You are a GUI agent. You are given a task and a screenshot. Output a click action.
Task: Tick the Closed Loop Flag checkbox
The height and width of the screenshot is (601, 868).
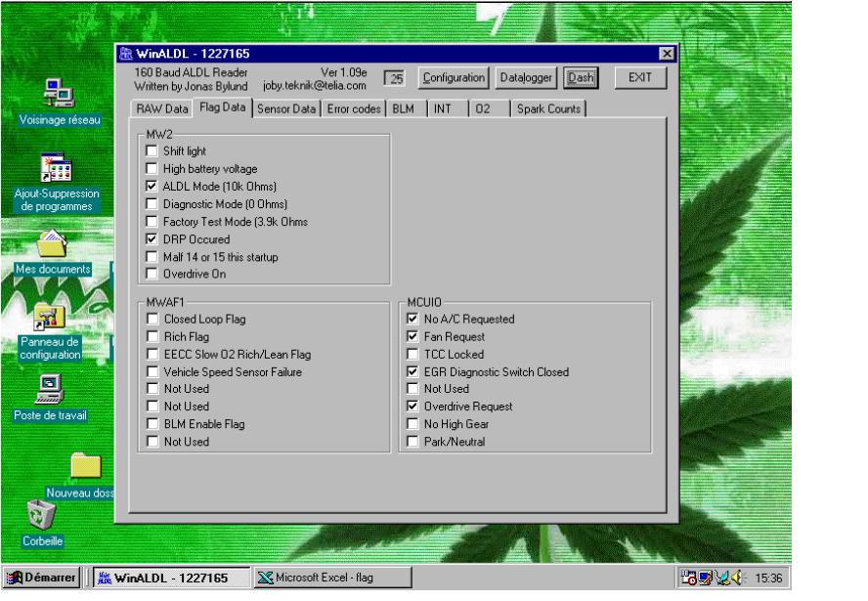click(152, 320)
